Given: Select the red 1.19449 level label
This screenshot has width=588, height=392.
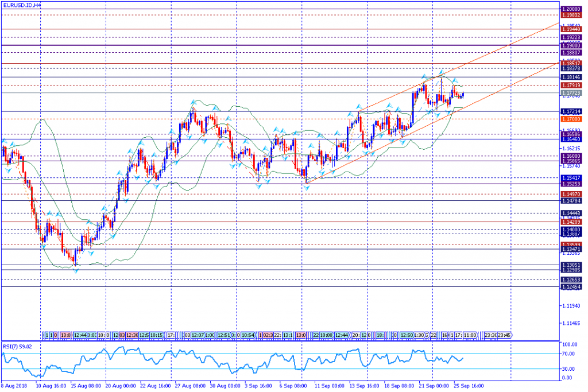Looking at the screenshot, I should [571, 29].
